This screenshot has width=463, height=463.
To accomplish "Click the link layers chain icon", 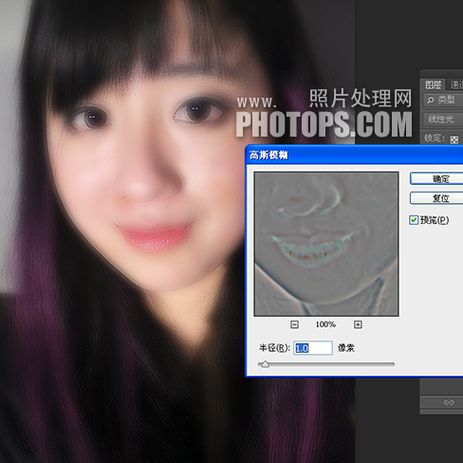I will pos(449,402).
